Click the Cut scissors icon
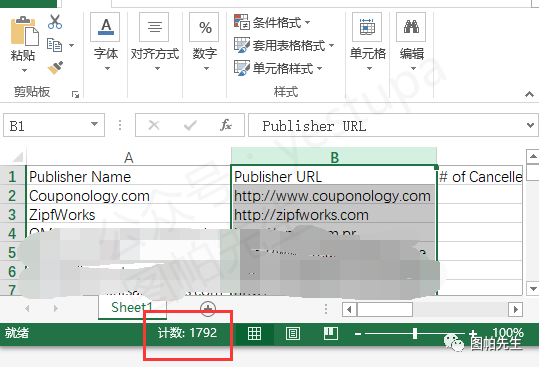Viewport: 539px width, 367px height. click(55, 22)
